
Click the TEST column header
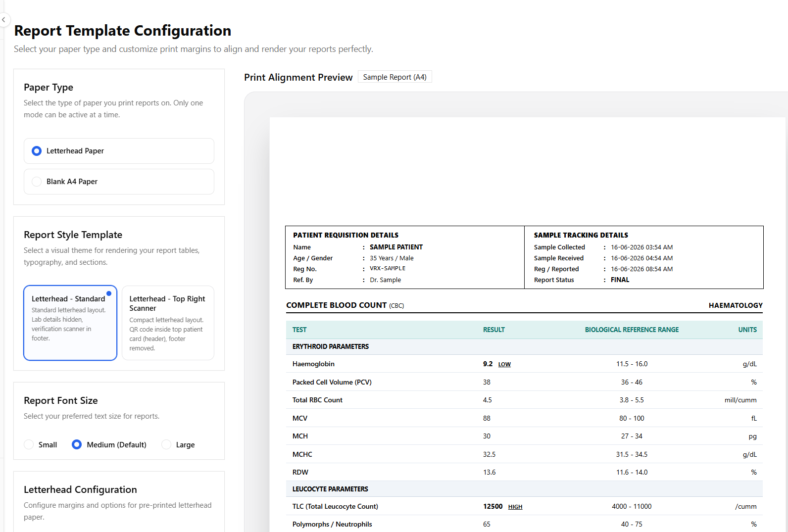click(x=299, y=330)
